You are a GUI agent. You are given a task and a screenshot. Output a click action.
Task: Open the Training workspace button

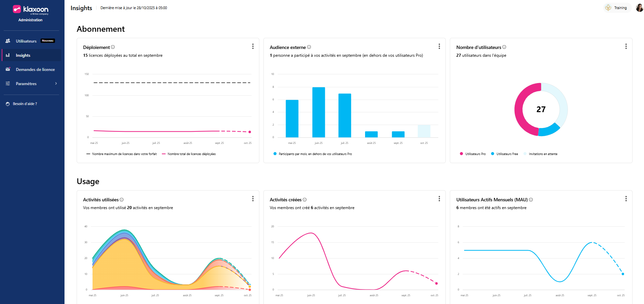coord(617,8)
